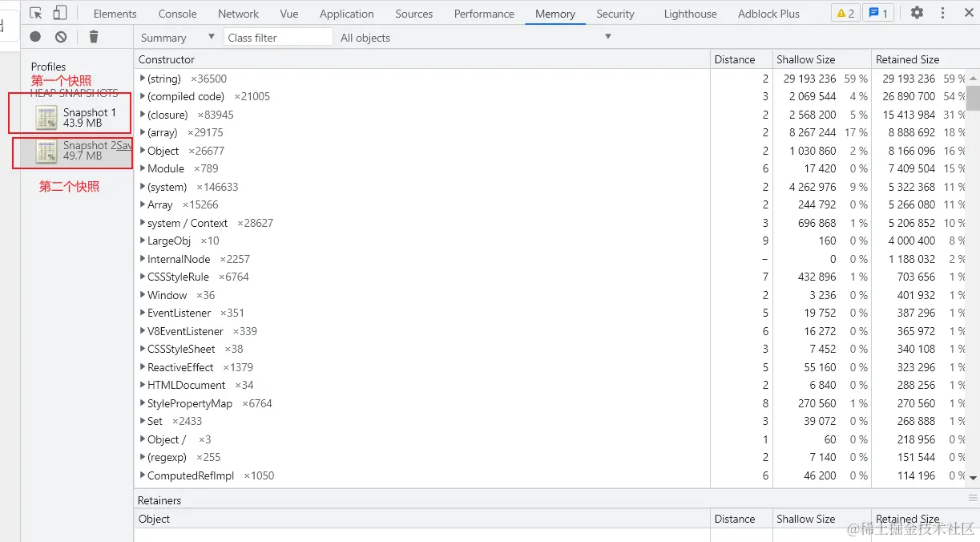Expand the EventListener row
The width and height of the screenshot is (980, 542).
click(x=143, y=313)
